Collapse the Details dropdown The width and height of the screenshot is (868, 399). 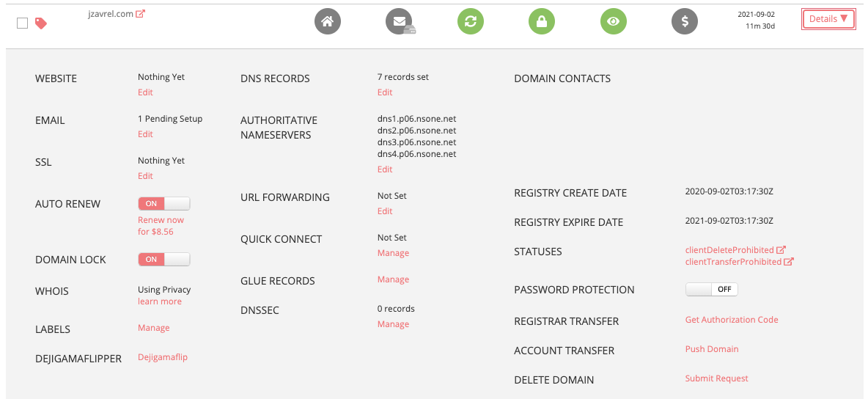point(828,19)
